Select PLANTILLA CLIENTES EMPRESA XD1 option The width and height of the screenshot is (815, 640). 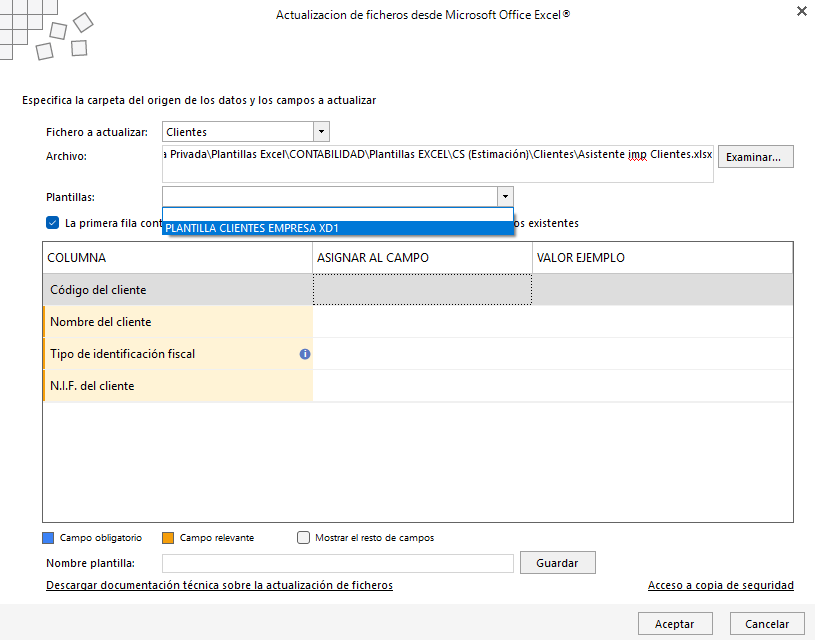click(338, 228)
